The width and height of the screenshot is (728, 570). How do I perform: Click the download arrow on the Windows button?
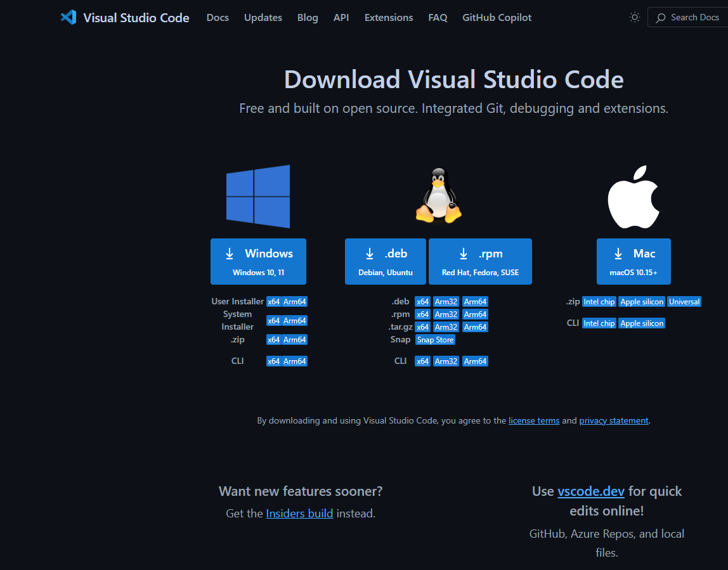point(229,253)
